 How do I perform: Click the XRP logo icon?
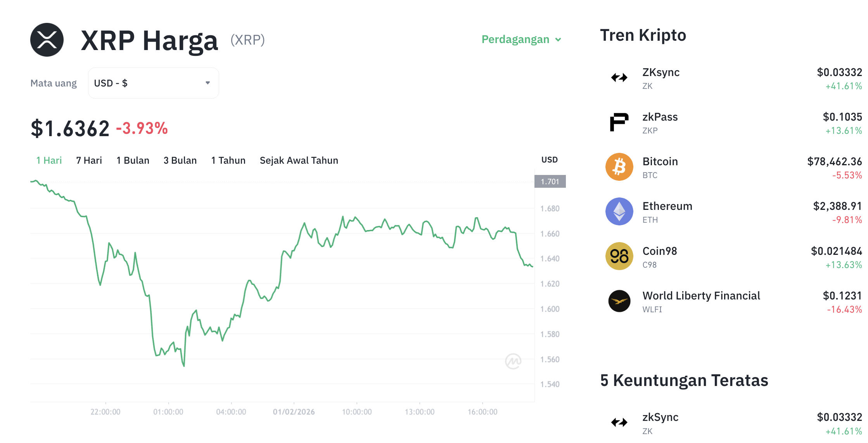[47, 39]
